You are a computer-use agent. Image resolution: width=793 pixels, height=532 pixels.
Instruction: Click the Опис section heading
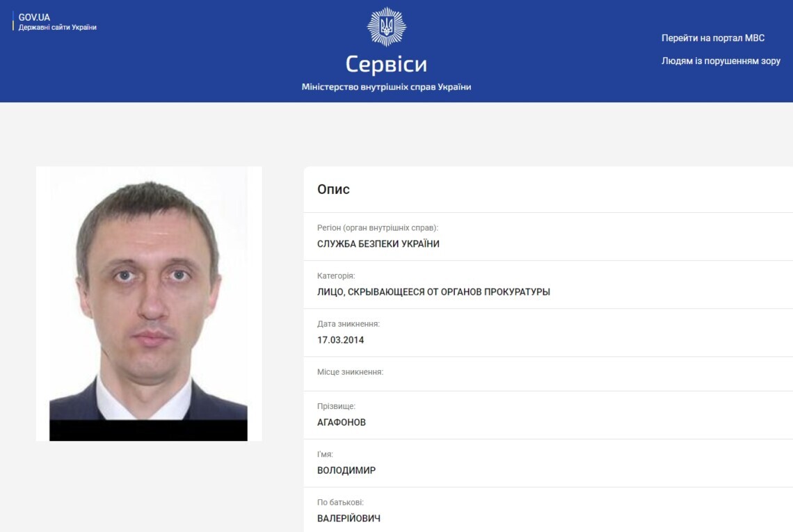[x=333, y=189]
